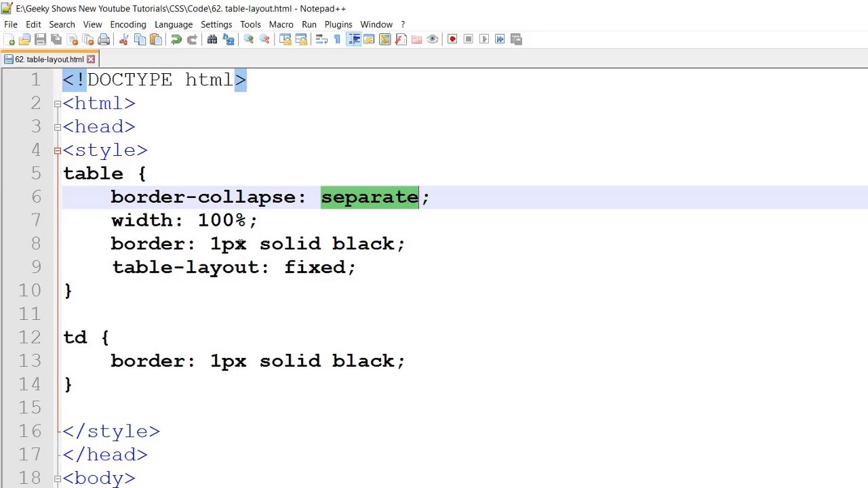
Task: Open the File menu
Action: tap(11, 24)
